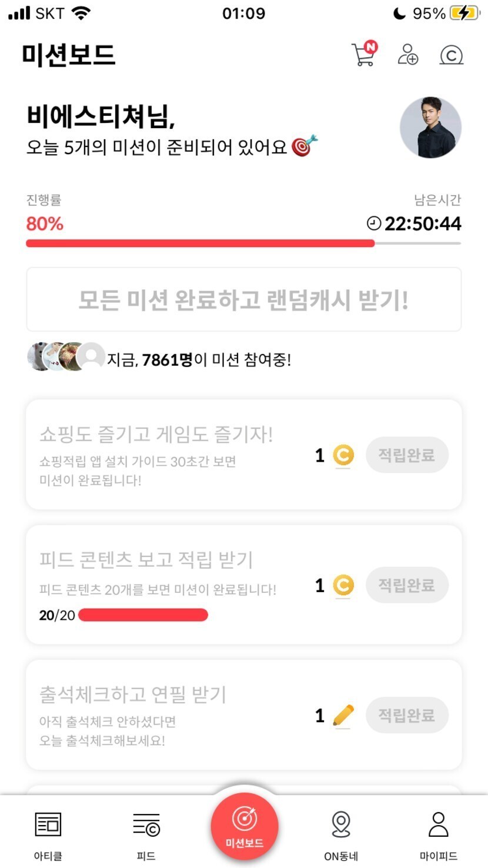Viewport: 488px width, 868px height.
Task: Tap the profile photo thumbnail
Action: point(430,128)
